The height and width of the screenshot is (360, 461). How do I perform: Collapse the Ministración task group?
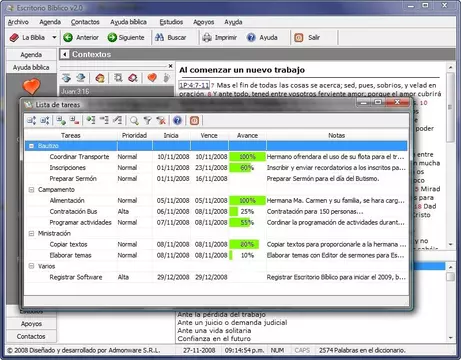[x=31, y=233]
